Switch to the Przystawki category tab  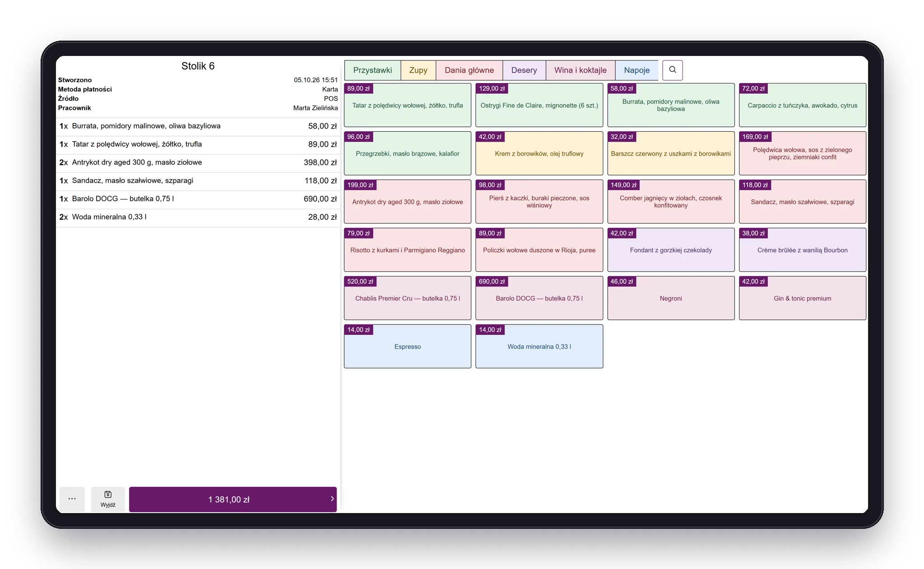(x=373, y=70)
